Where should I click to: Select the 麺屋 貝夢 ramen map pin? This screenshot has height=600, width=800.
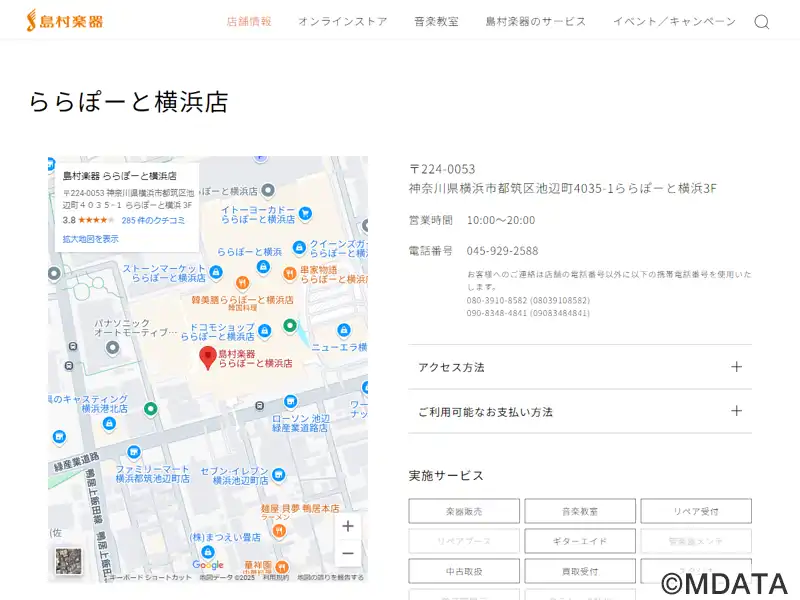click(279, 531)
